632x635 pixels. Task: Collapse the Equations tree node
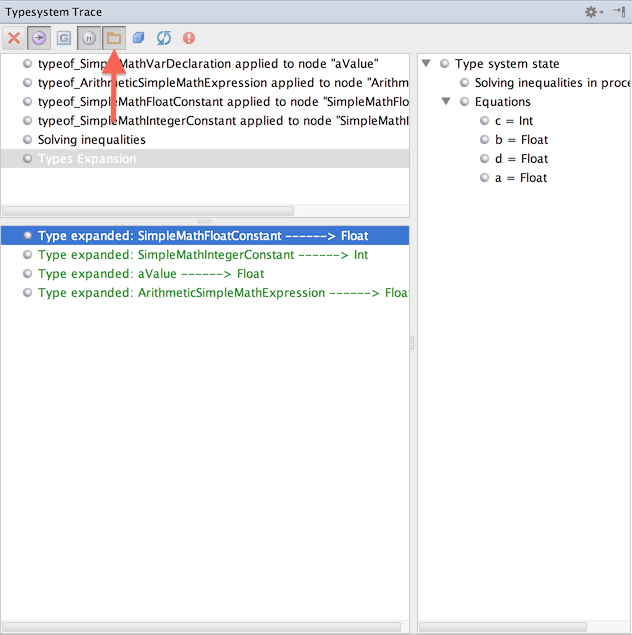click(446, 102)
